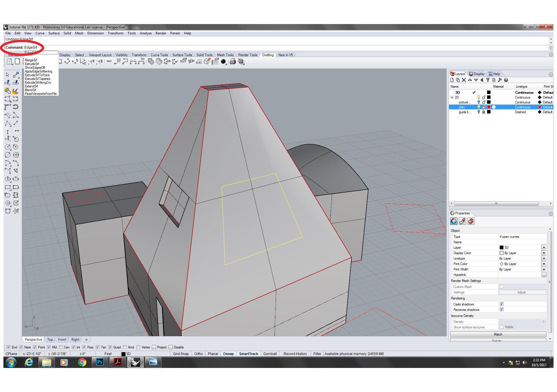
Task: Select the Explode tool (orange burst icon)
Action: [16, 91]
